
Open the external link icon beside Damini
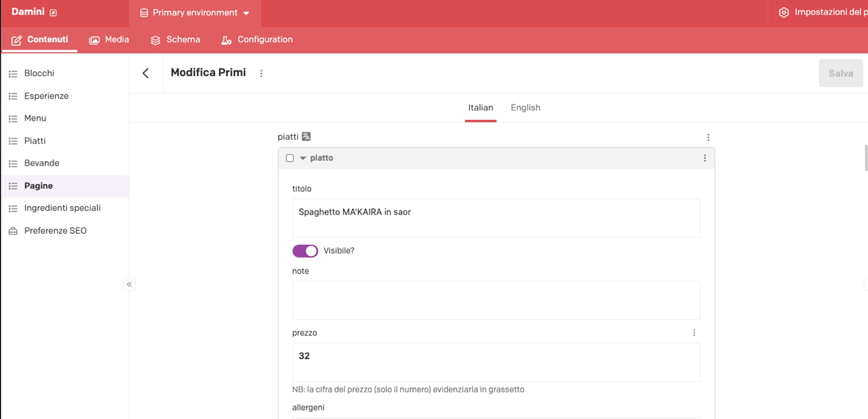tap(53, 13)
